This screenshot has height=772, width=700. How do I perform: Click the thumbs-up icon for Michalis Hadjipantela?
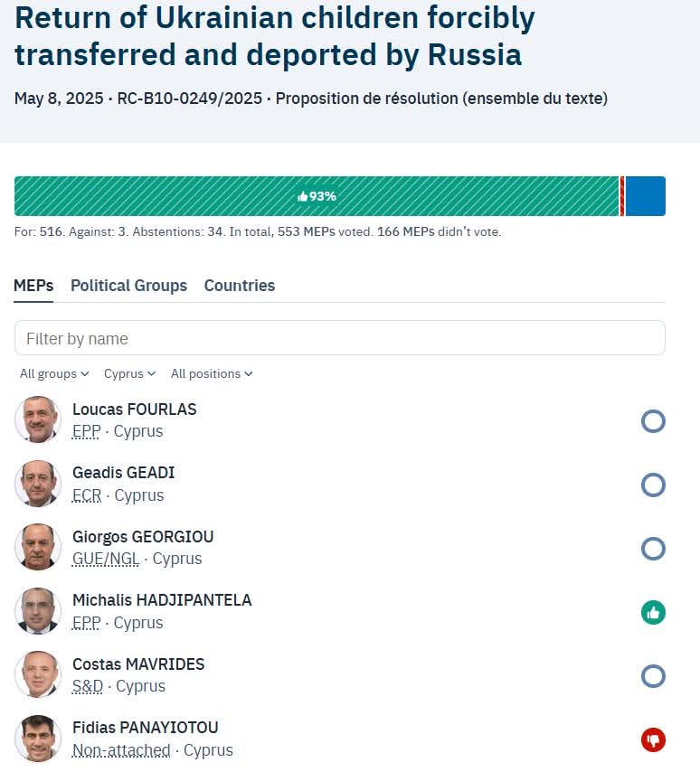[653, 613]
